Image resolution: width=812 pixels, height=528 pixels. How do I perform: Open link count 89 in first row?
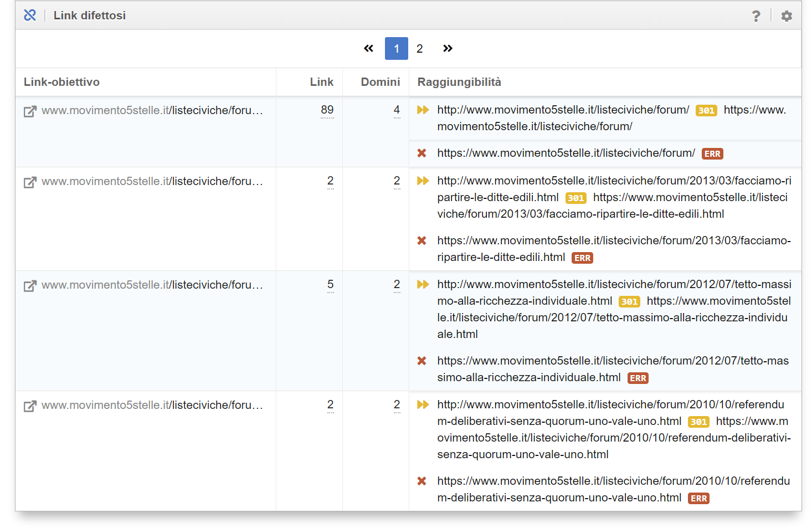point(327,110)
